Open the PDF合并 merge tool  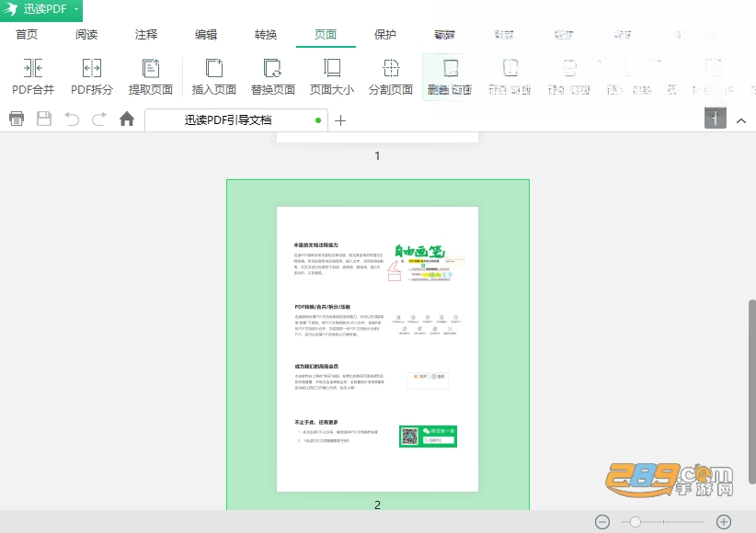(x=33, y=76)
